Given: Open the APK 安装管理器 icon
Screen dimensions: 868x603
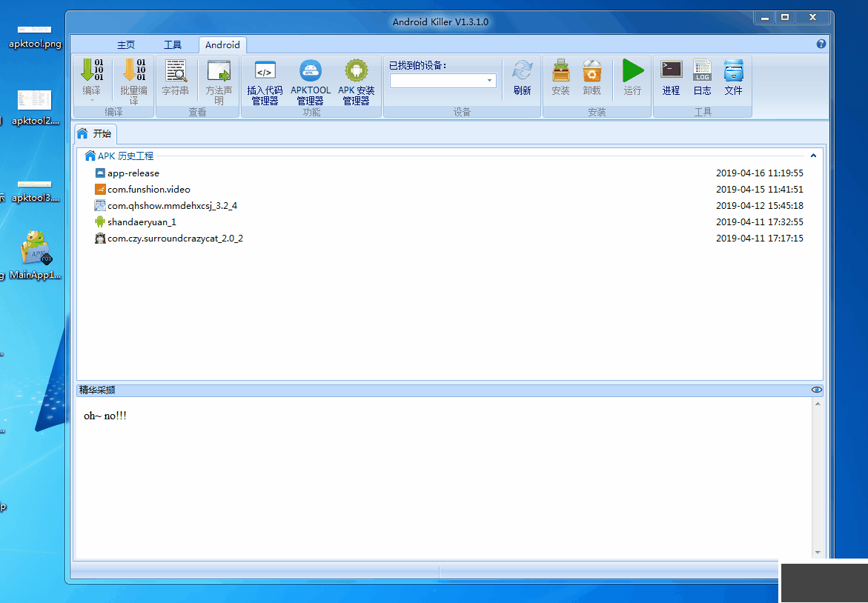Looking at the screenshot, I should [357, 72].
